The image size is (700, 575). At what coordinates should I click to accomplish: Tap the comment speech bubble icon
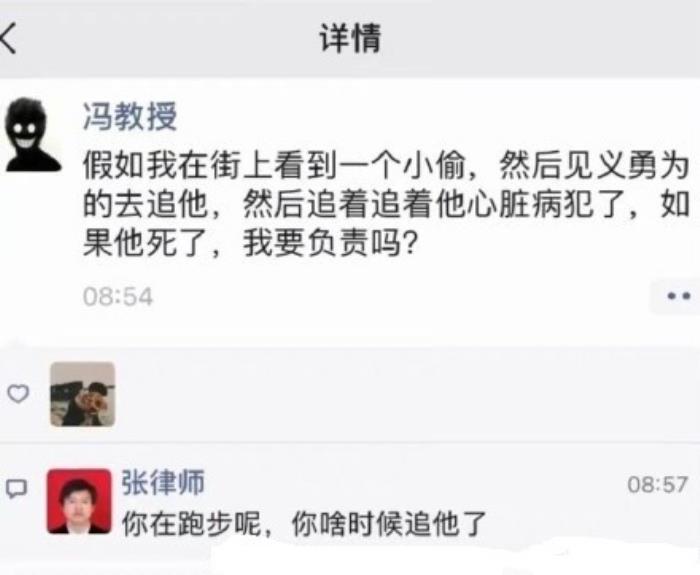tap(17, 488)
